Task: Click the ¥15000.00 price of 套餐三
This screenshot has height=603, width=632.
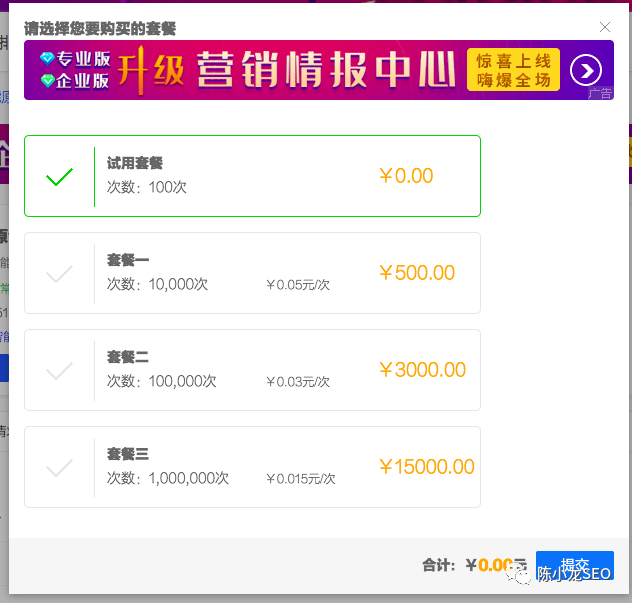Action: pyautogui.click(x=427, y=467)
